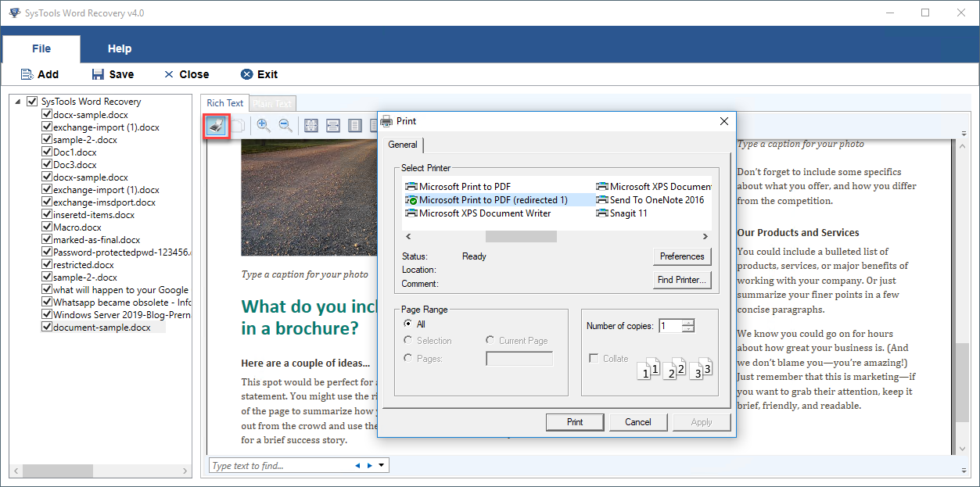This screenshot has height=487, width=980.
Task: Select the Password-protectedpwd-123456 file name
Action: pyautogui.click(x=123, y=252)
